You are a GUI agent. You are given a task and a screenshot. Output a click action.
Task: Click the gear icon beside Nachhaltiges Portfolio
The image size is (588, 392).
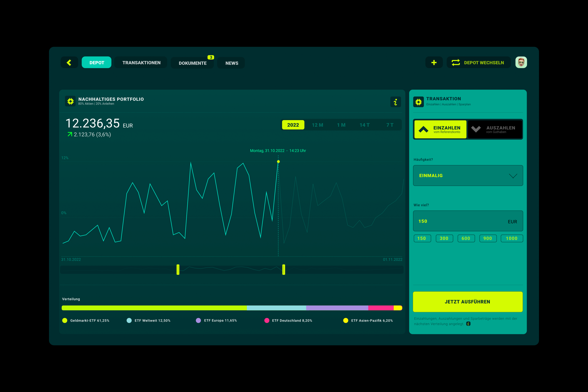pos(71,101)
